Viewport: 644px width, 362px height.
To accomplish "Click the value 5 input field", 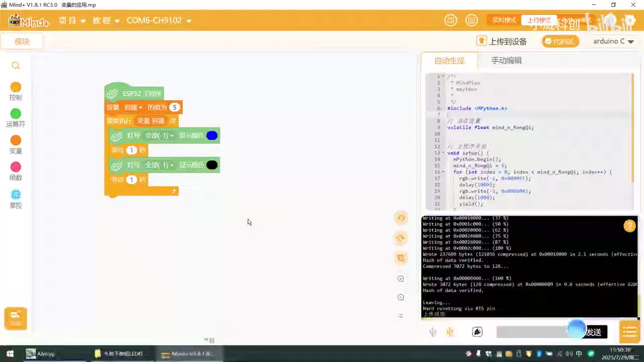I will 174,108.
